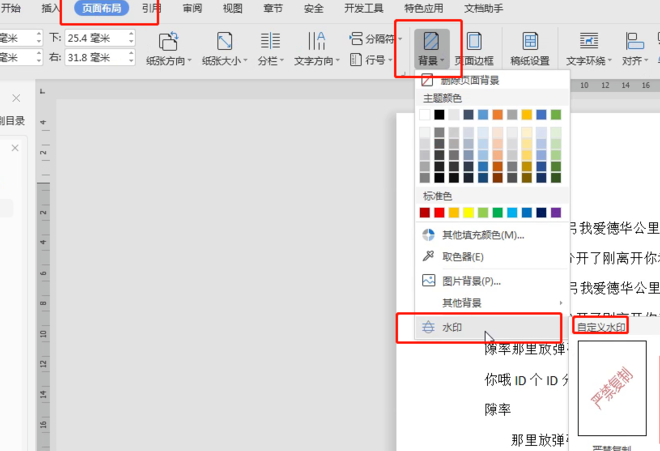Expand the 分隔符 dropdown arrow
Image resolution: width=660 pixels, height=451 pixels.
[400, 39]
